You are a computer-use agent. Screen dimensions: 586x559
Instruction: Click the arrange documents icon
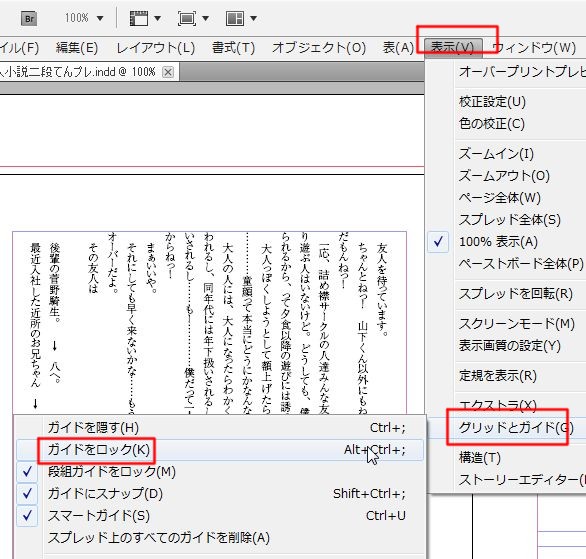(x=235, y=18)
